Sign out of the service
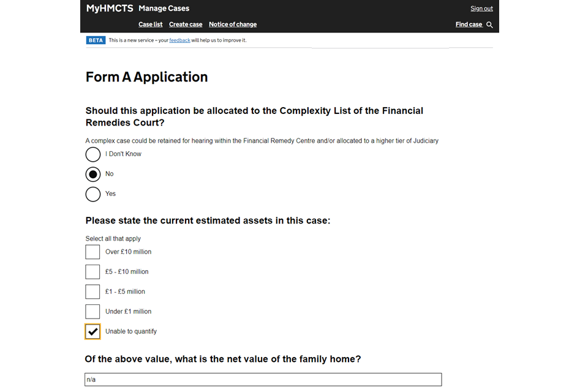 pos(481,9)
